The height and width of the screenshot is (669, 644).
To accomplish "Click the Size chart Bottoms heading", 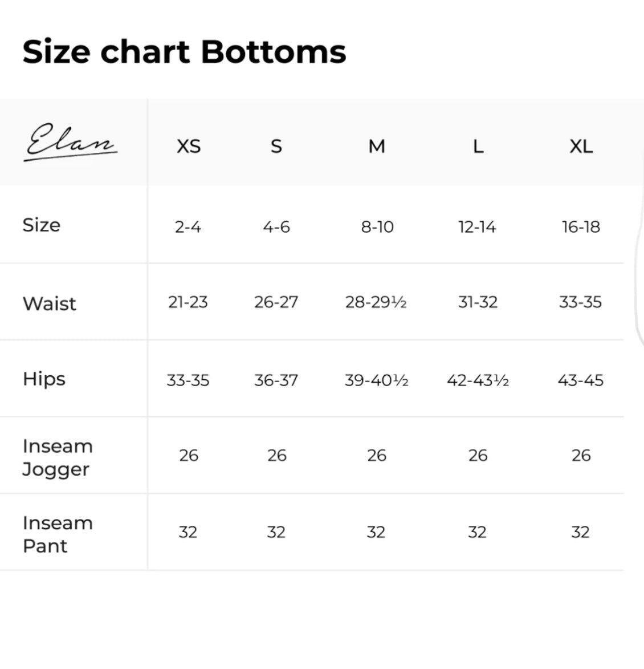I will pyautogui.click(x=184, y=51).
